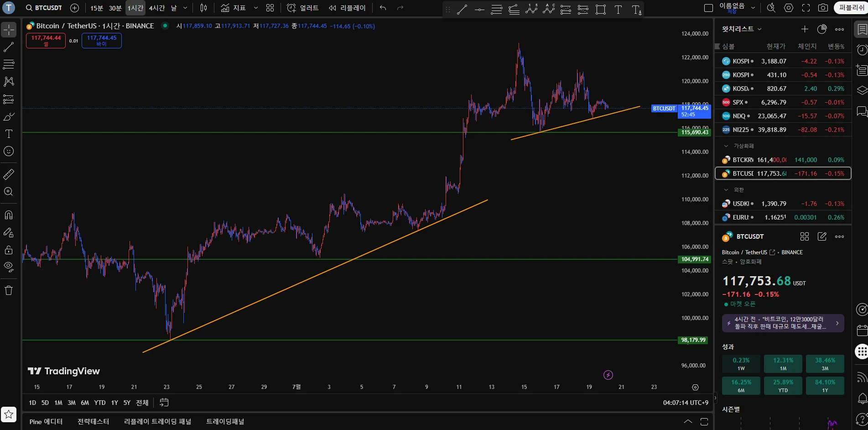Activate the ruler measure tool

click(9, 174)
